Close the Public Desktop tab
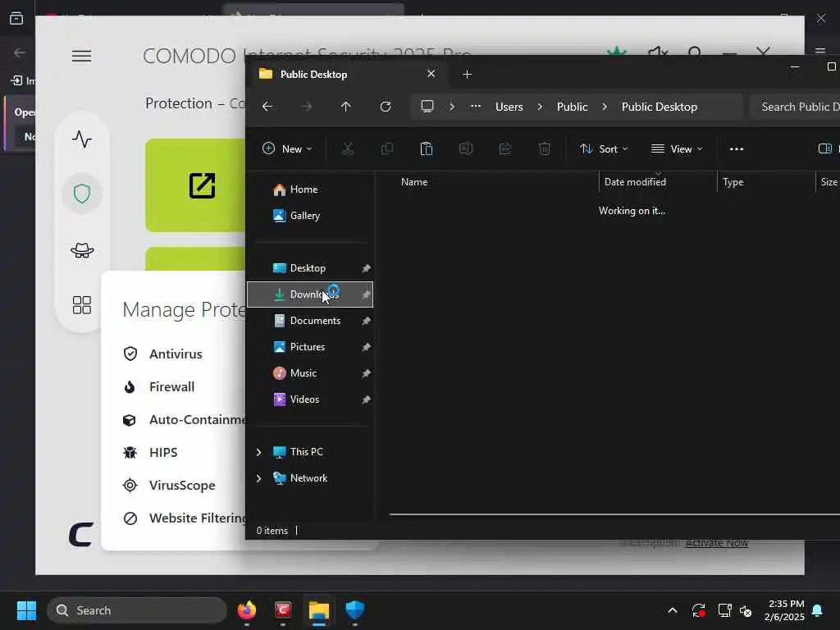 (431, 74)
